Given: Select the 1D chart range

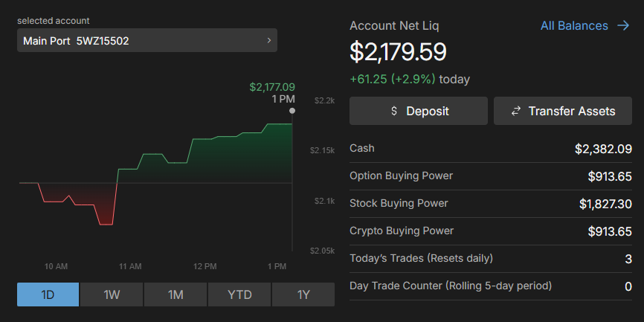Looking at the screenshot, I should (48, 294).
